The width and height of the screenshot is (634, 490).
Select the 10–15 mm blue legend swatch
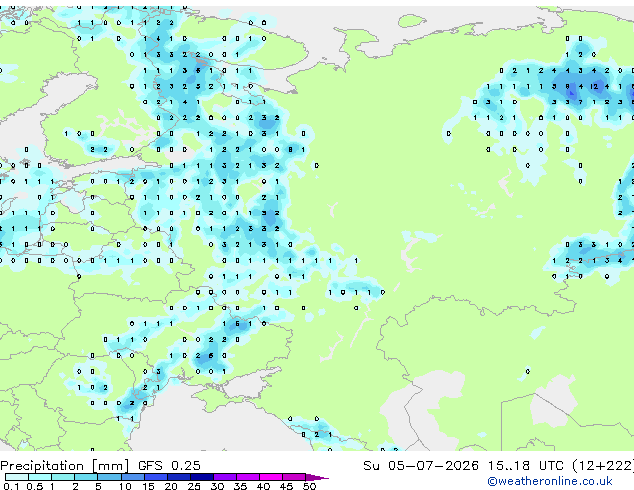click(x=132, y=477)
